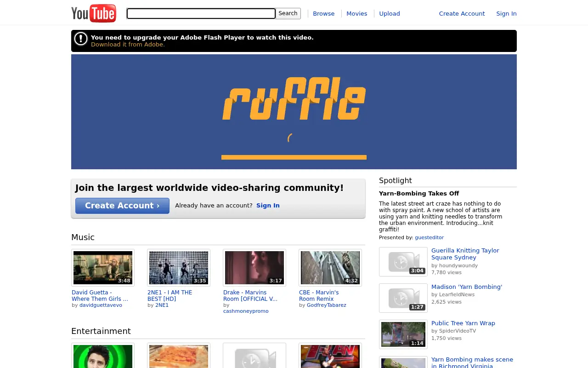Click Public Tree Yarn Wrap link
Viewport: 588px width, 368px height.
click(x=463, y=323)
